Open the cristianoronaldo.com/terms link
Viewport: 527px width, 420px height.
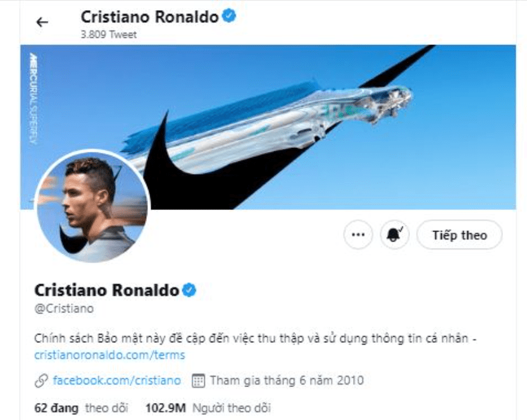coord(109,355)
